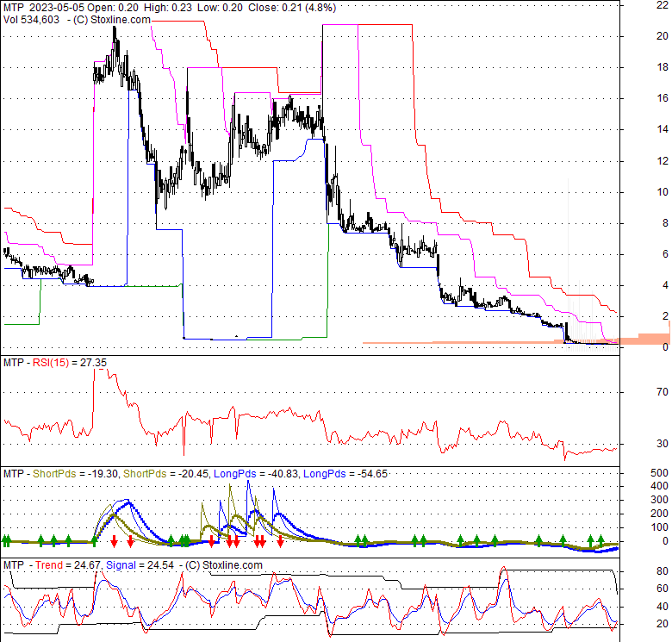Click the 300 label on the ShortPds/LongPds axis
Screen dimensions: 672x642
pos(659,500)
